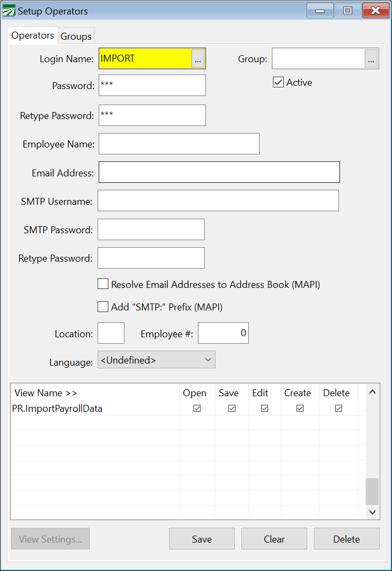Viewport: 392px width, 571px height.
Task: Switch to the Groups tab
Action: click(76, 36)
